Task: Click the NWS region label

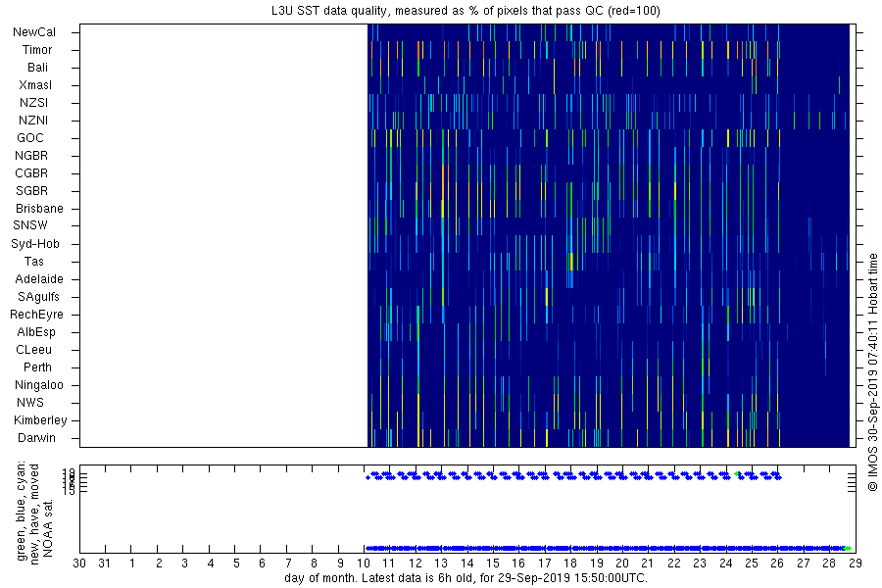Action: [30, 403]
